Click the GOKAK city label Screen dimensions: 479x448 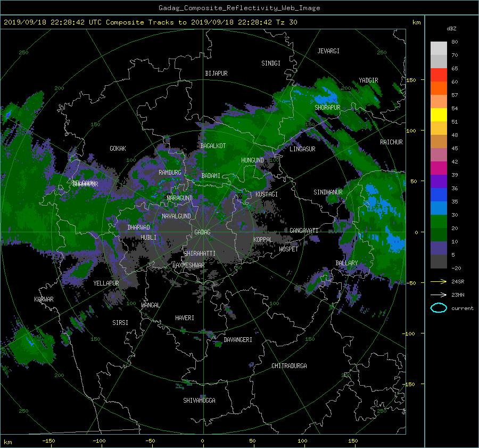click(118, 149)
